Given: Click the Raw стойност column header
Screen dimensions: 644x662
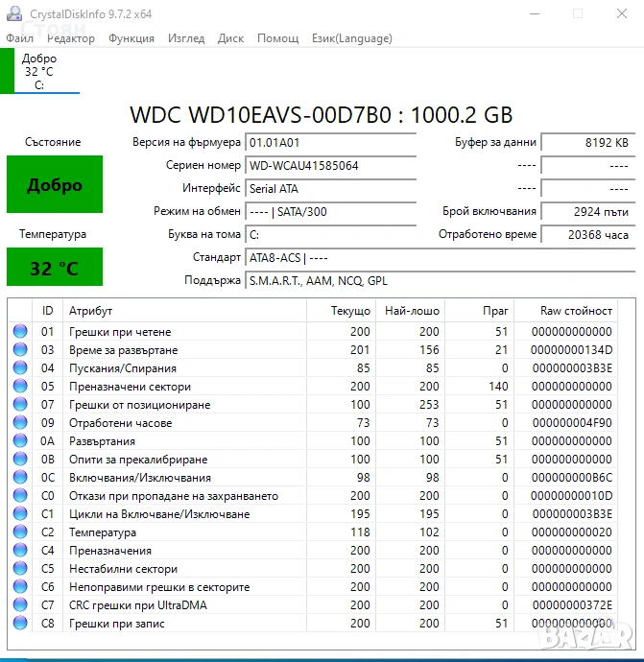Looking at the screenshot, I should [576, 311].
